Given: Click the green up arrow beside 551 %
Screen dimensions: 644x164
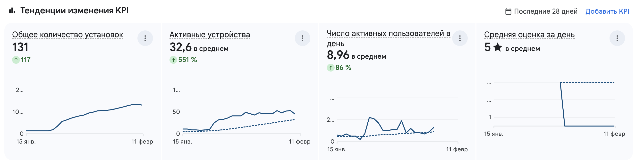Looking at the screenshot, I should 173,60.
